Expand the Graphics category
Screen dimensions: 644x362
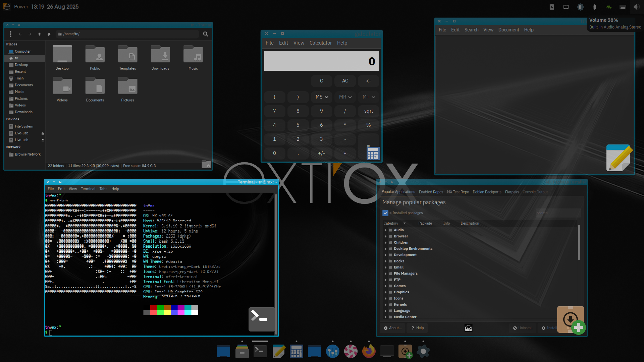(386, 292)
